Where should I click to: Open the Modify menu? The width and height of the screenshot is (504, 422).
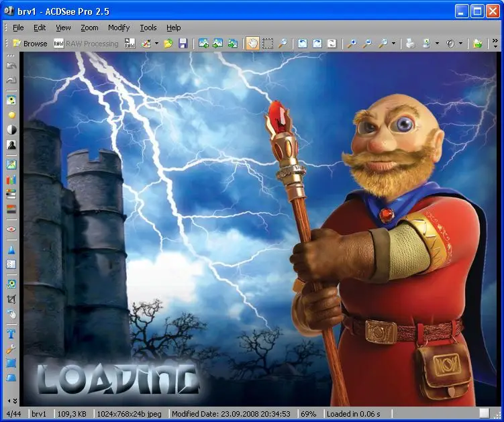pos(119,28)
